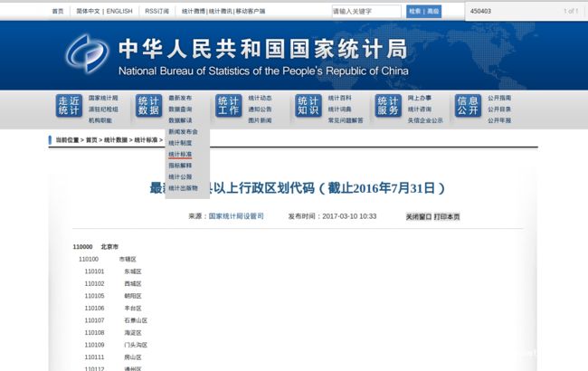Screen dimensions: 588x371
Task: Open 失信企业公示 under 统计服务
Action: click(x=426, y=120)
